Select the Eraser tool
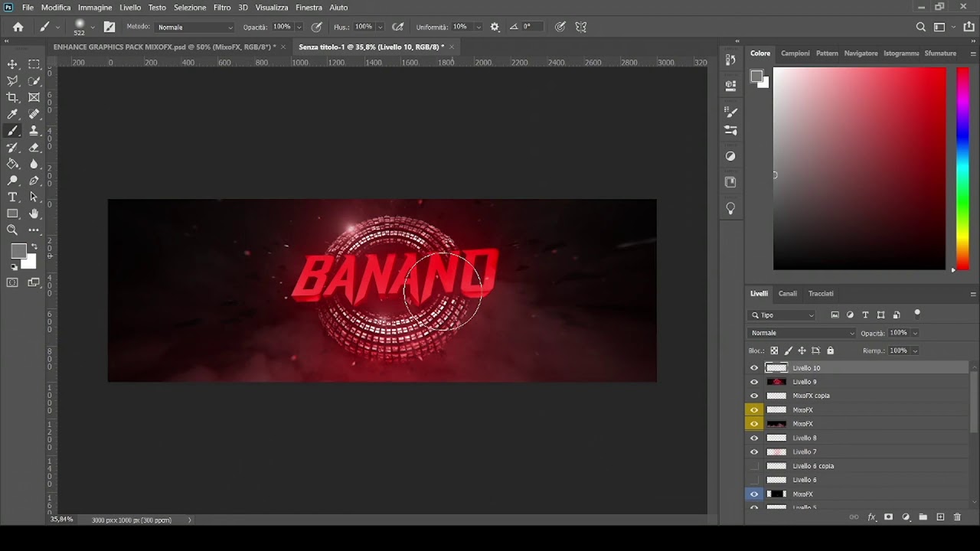 34,147
